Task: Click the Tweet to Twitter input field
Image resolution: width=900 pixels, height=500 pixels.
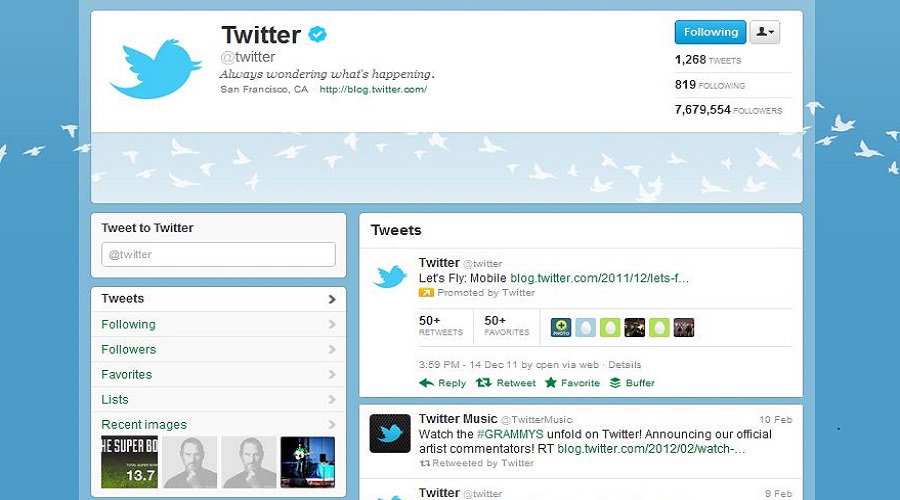Action: coord(218,254)
